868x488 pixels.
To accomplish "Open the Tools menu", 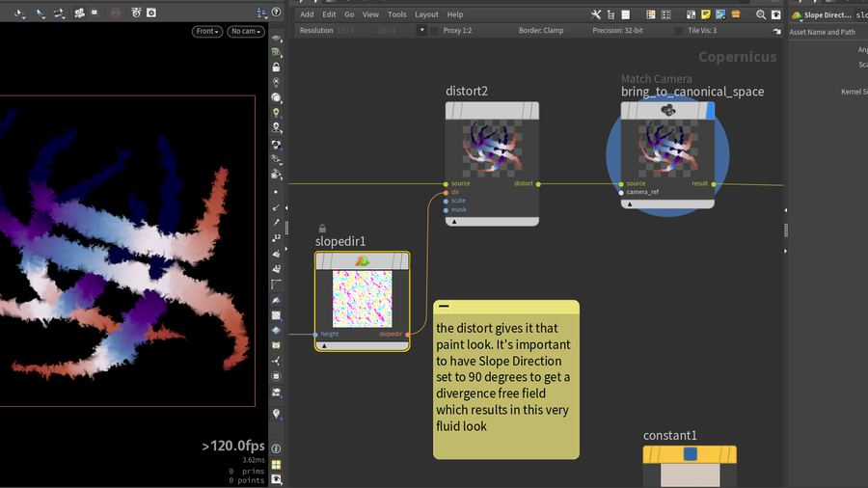I will (x=396, y=14).
